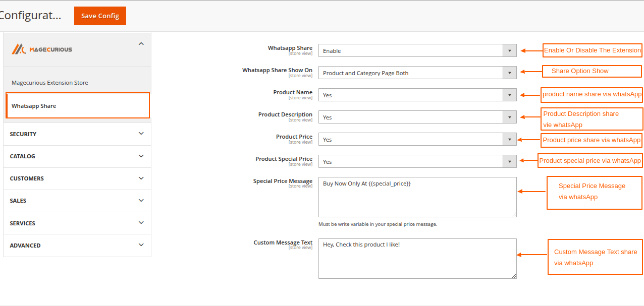Open the Product Description dropdown arrow
This screenshot has height=306, width=644.
coord(510,117)
